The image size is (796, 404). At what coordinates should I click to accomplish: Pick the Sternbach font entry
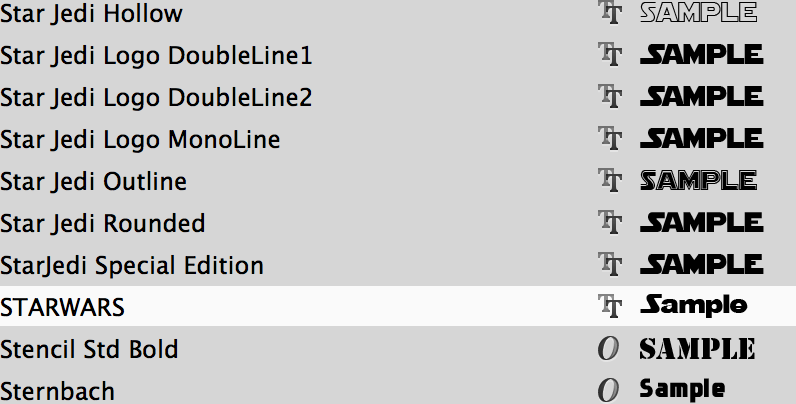pyautogui.click(x=398, y=390)
